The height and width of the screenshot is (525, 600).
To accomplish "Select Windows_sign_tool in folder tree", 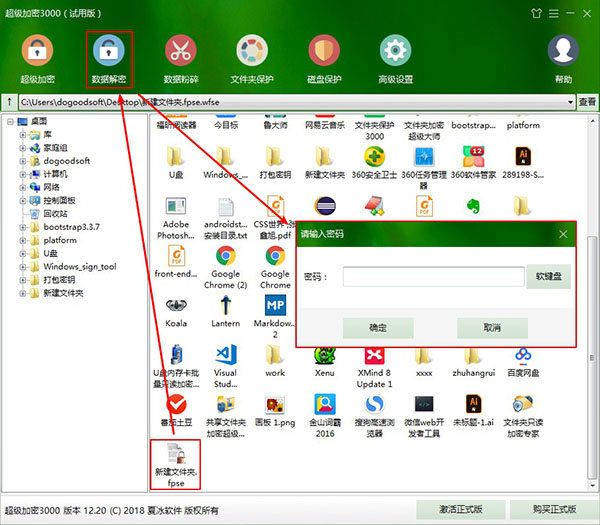I will pyautogui.click(x=79, y=267).
